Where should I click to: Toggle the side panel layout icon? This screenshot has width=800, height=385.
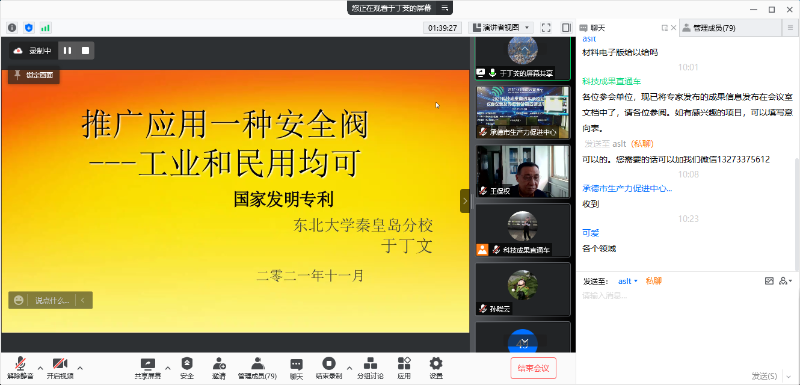point(566,28)
